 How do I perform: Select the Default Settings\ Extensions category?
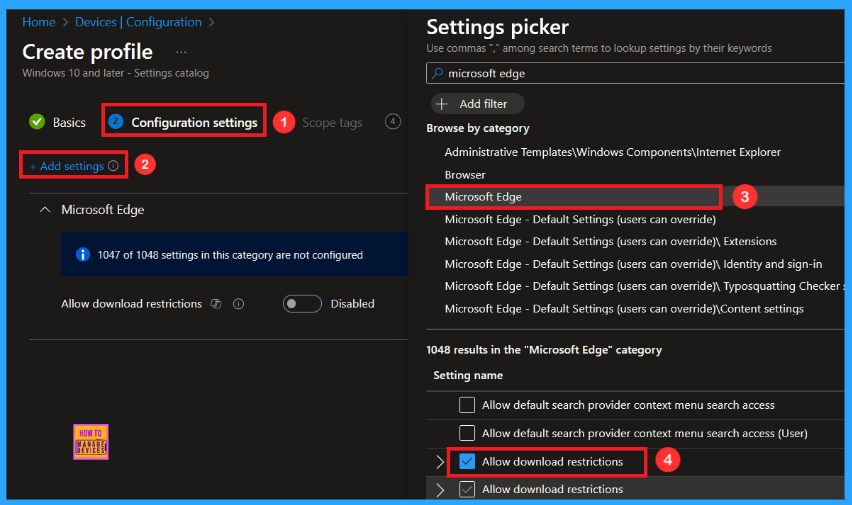[610, 241]
